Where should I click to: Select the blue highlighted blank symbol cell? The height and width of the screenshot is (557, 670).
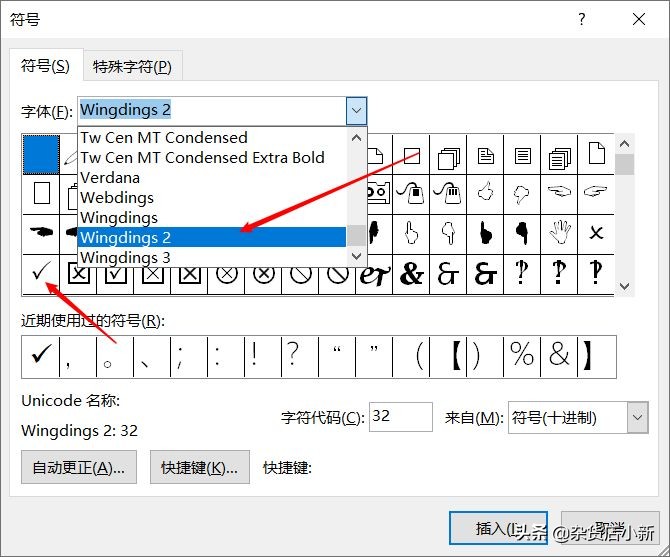click(41, 154)
